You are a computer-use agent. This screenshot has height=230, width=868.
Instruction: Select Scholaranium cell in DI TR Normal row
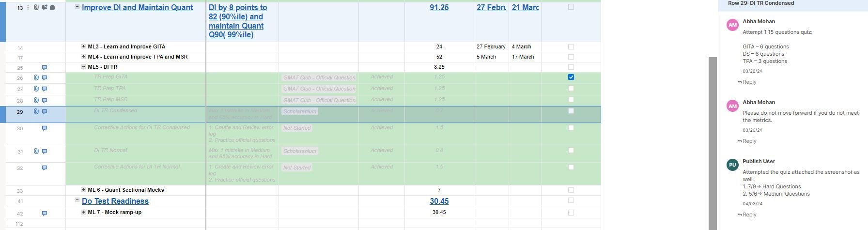tap(299, 151)
